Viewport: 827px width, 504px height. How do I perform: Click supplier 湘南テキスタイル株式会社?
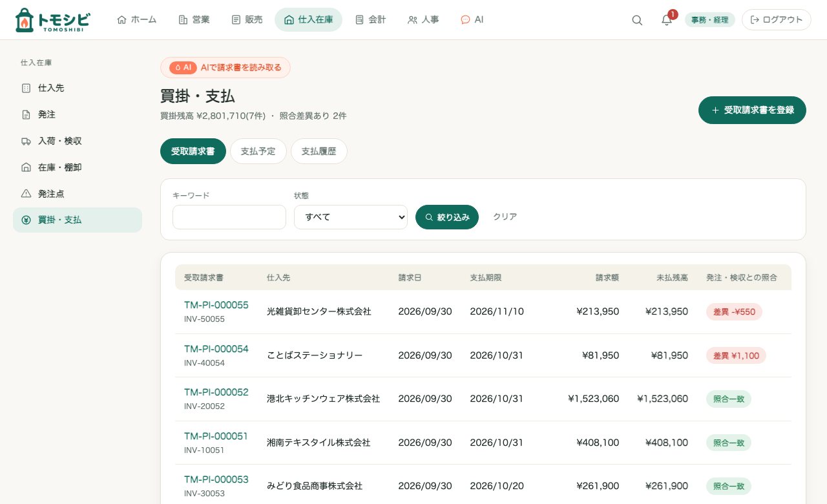point(319,443)
